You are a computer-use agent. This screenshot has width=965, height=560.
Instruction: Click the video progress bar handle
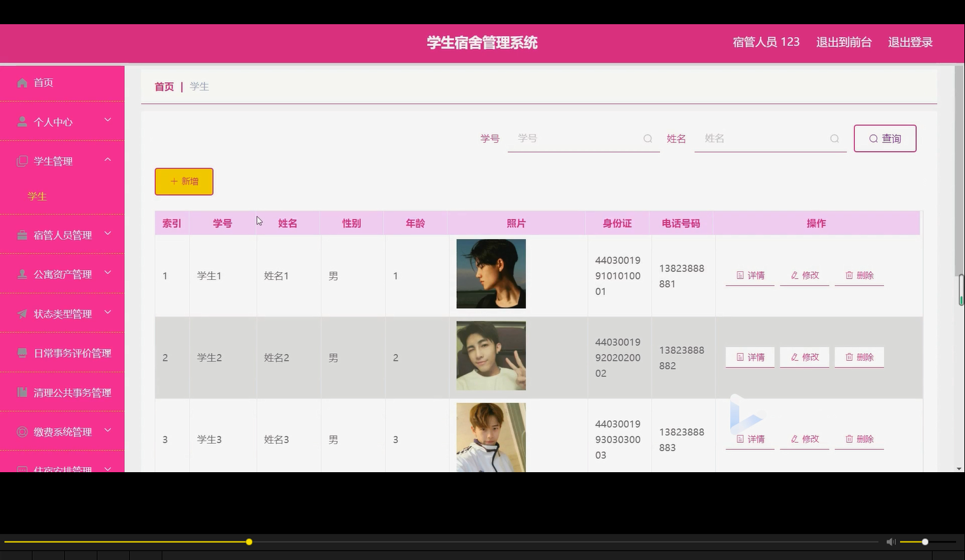pyautogui.click(x=249, y=542)
